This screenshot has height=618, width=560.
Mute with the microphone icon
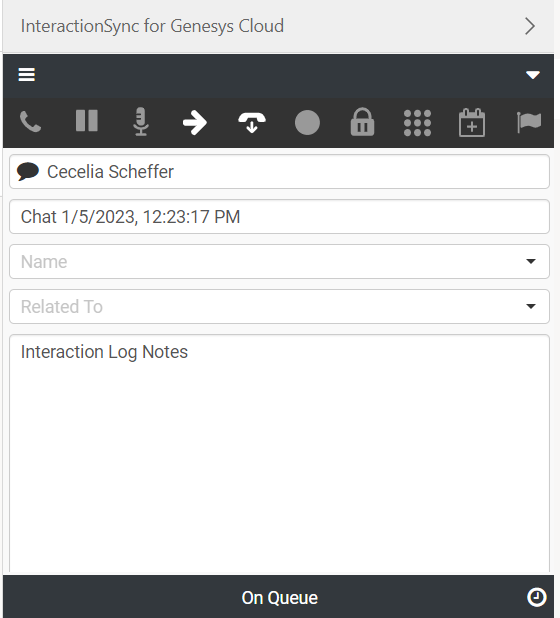[x=141, y=121]
